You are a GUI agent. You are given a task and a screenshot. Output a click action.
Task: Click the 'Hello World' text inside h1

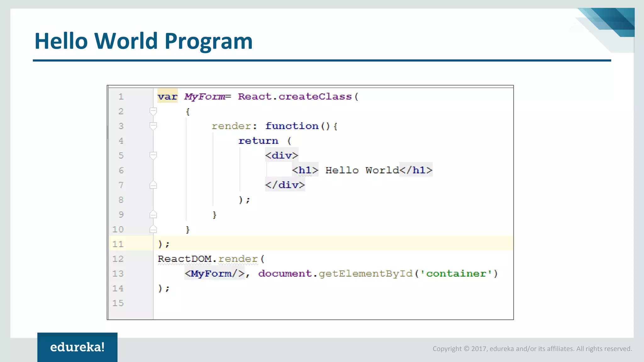point(362,170)
